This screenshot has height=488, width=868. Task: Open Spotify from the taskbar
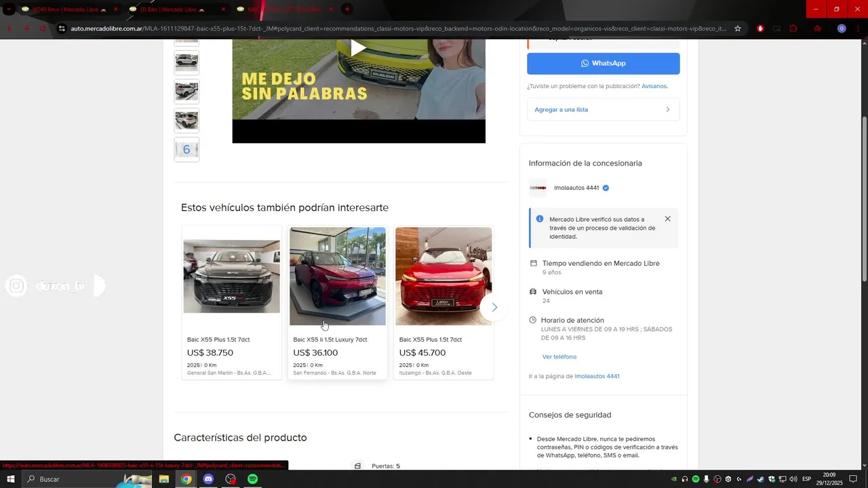click(x=252, y=479)
